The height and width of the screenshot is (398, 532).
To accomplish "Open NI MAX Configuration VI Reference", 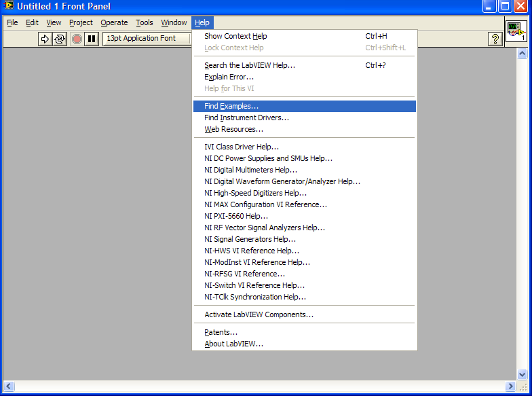I will (x=304, y=204).
